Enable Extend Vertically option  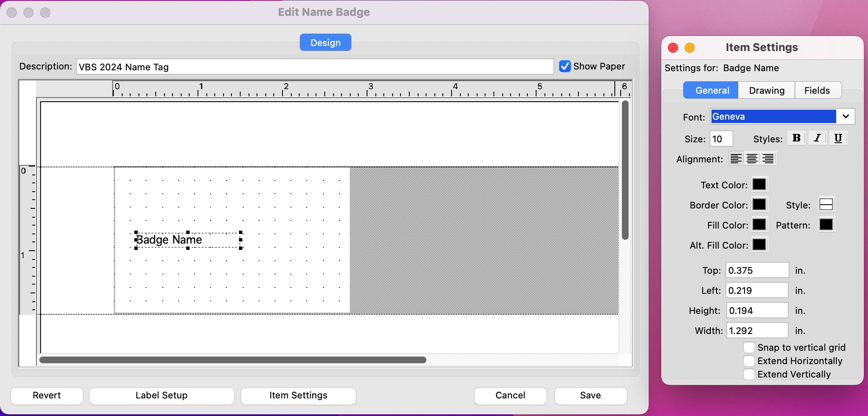[x=749, y=374]
